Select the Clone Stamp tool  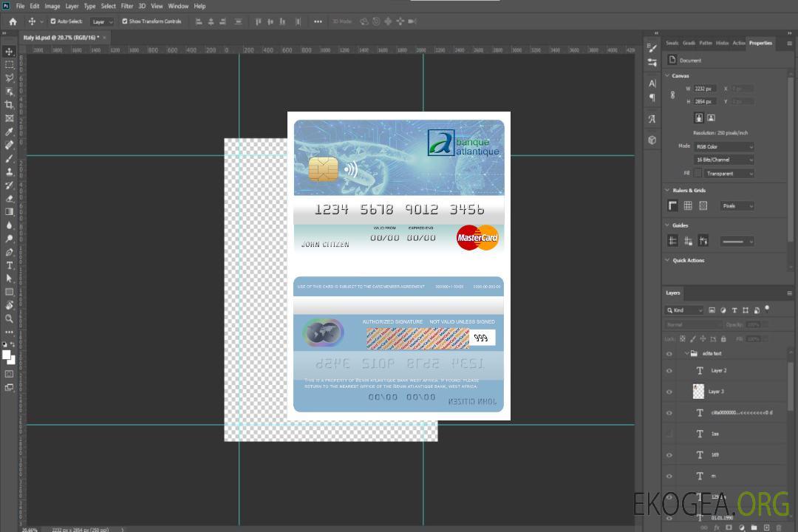point(9,171)
